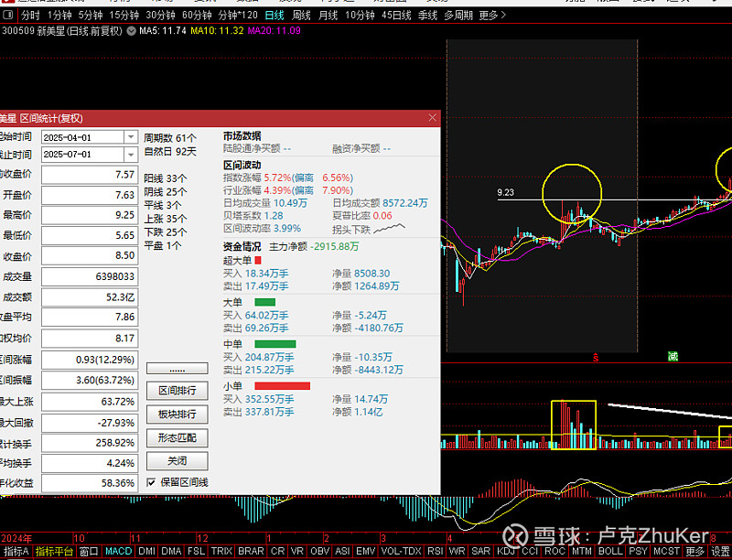Click the 小单 red indicator bar

pyautogui.click(x=283, y=386)
